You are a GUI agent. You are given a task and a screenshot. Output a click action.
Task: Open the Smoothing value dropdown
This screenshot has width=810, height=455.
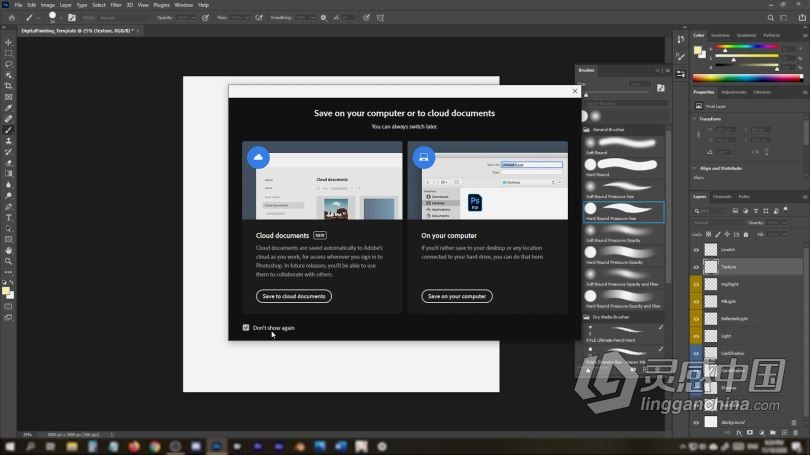pyautogui.click(x=313, y=18)
